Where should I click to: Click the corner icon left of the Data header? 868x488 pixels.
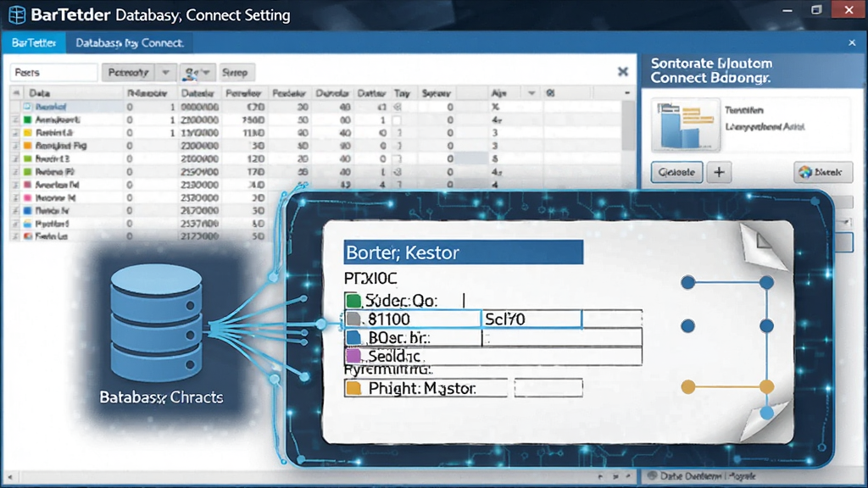[16, 93]
